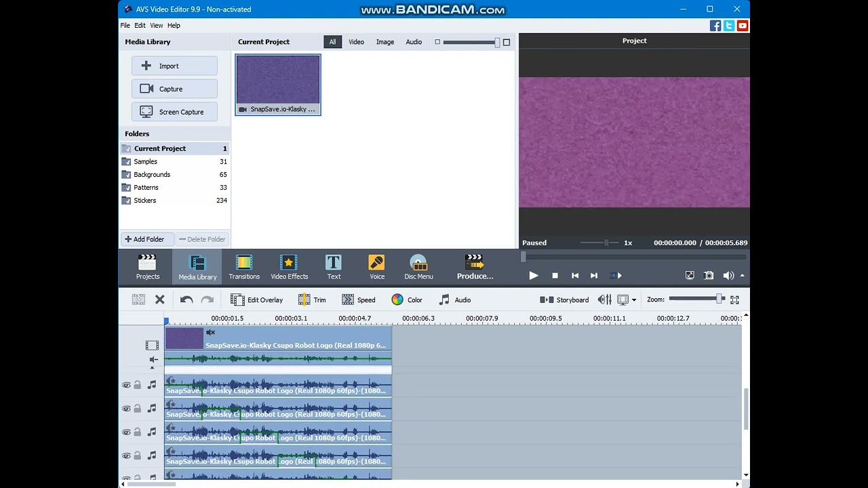The image size is (868, 488).
Task: Select the Stickers folder
Action: [x=175, y=201]
